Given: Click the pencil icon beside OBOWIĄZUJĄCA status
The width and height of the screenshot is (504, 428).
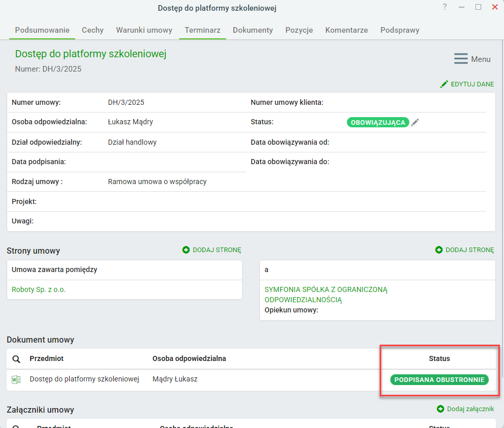Looking at the screenshot, I should coord(415,122).
